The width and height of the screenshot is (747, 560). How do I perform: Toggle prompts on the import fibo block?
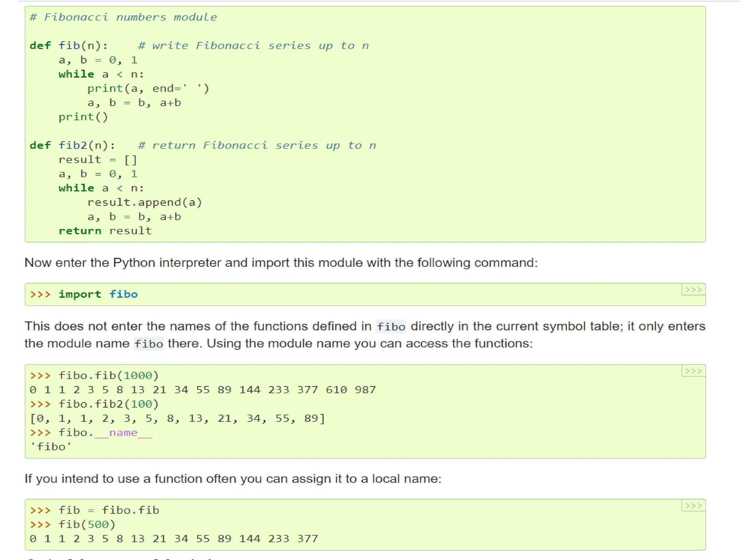tap(693, 290)
